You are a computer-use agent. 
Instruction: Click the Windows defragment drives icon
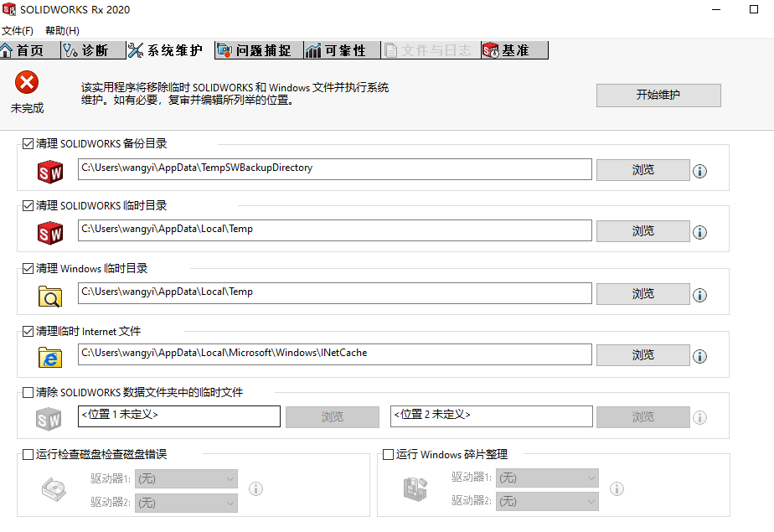[416, 490]
